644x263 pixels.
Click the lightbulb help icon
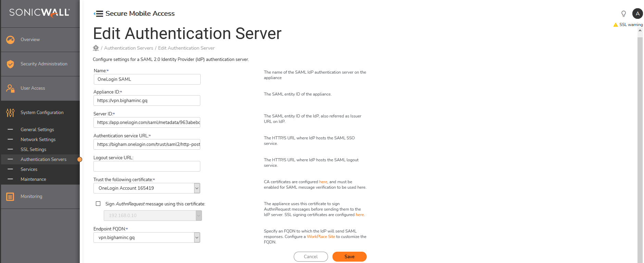pos(623,14)
